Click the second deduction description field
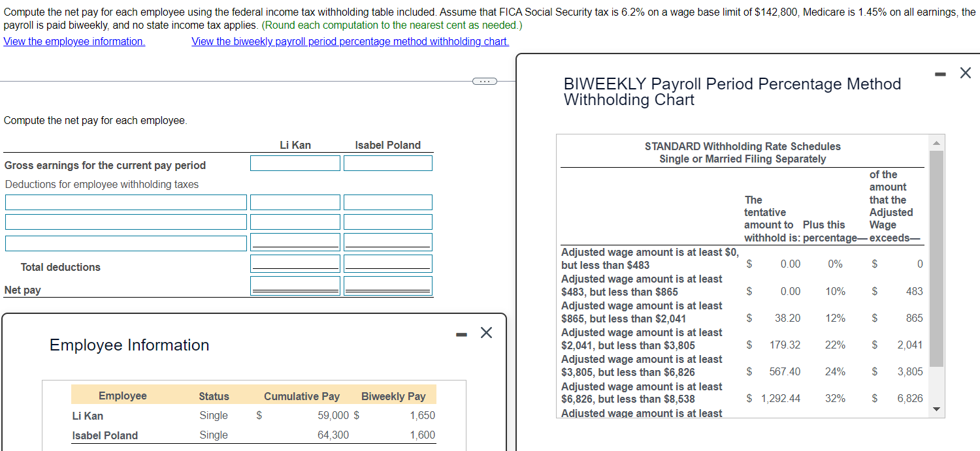 (x=125, y=221)
